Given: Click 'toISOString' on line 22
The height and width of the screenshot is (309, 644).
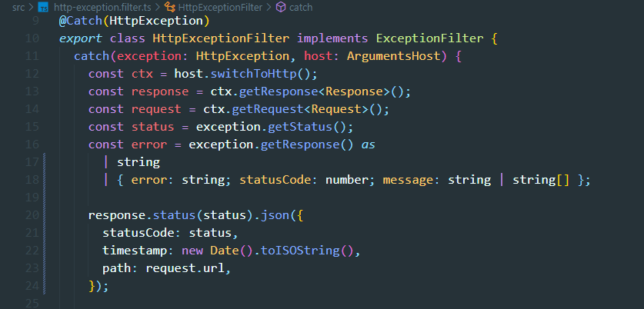Looking at the screenshot, I should point(300,251).
